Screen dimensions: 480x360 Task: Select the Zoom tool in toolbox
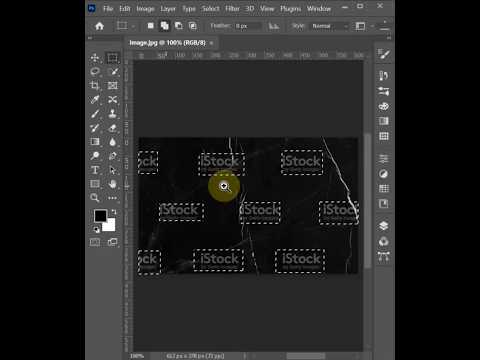95,198
